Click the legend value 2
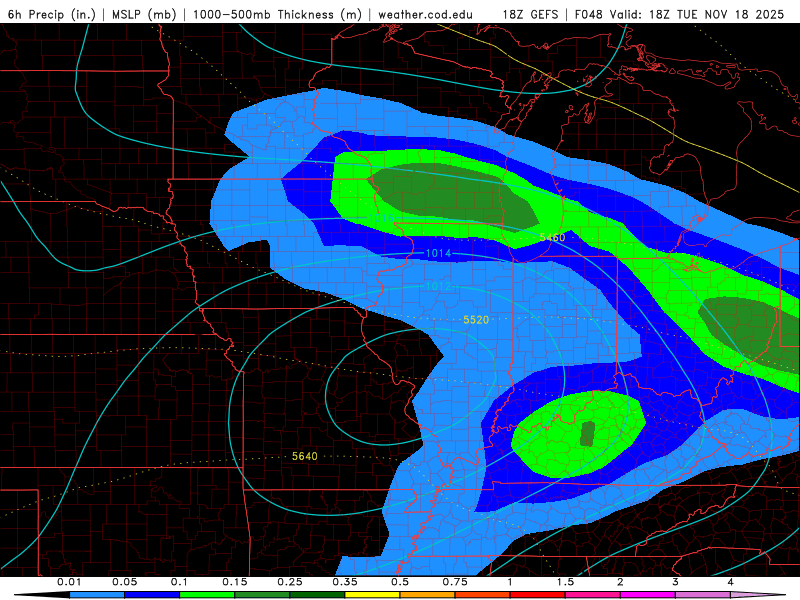The image size is (800, 600). click(x=620, y=582)
